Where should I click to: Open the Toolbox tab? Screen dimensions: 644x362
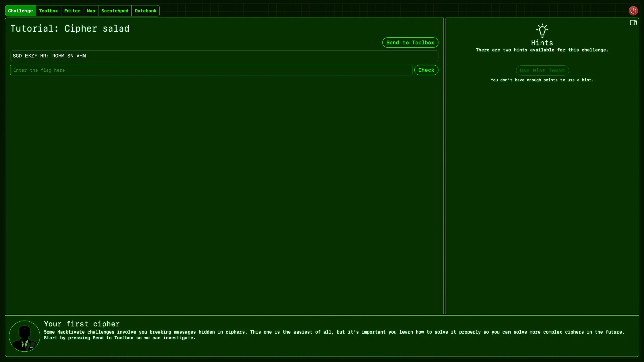tap(48, 11)
